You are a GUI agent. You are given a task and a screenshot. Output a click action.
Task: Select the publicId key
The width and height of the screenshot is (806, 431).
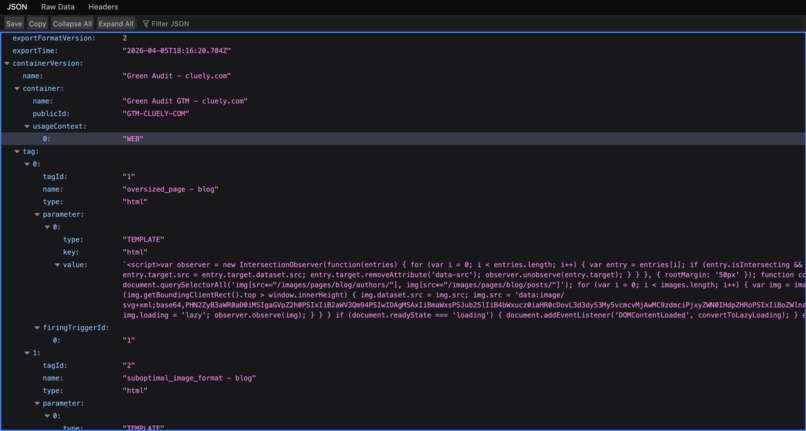pyautogui.click(x=51, y=114)
